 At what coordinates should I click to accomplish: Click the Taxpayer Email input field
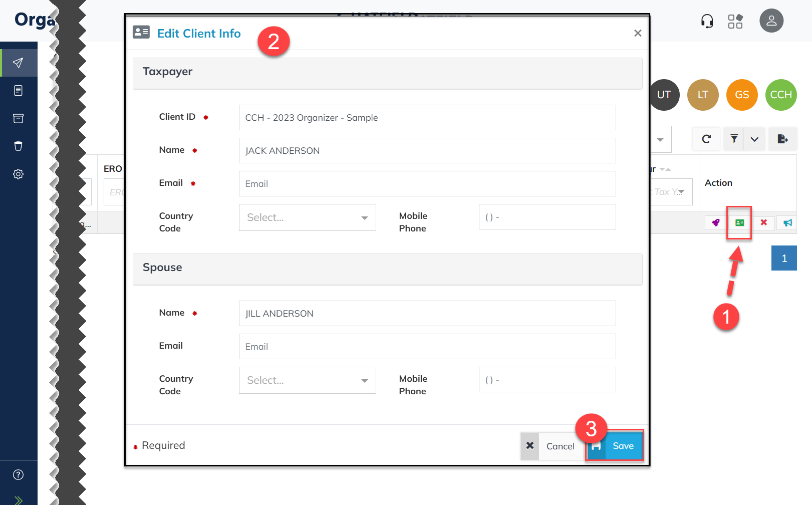click(427, 184)
